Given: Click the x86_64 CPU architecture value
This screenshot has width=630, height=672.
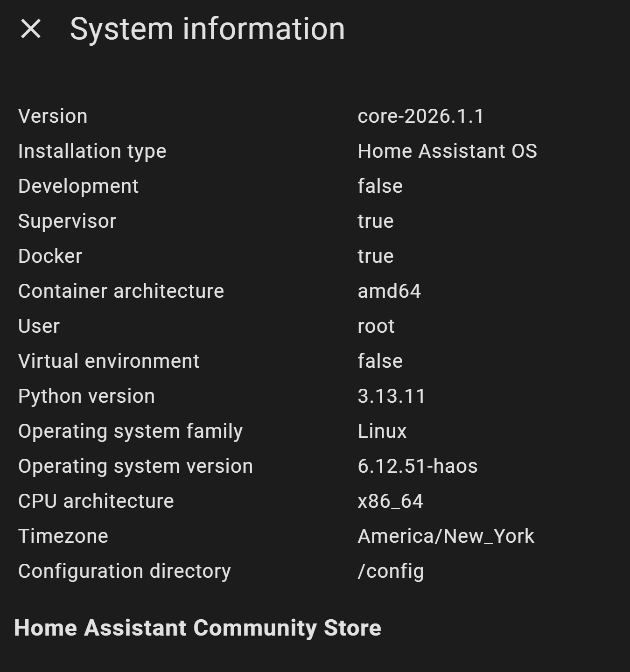Looking at the screenshot, I should coord(390,501).
